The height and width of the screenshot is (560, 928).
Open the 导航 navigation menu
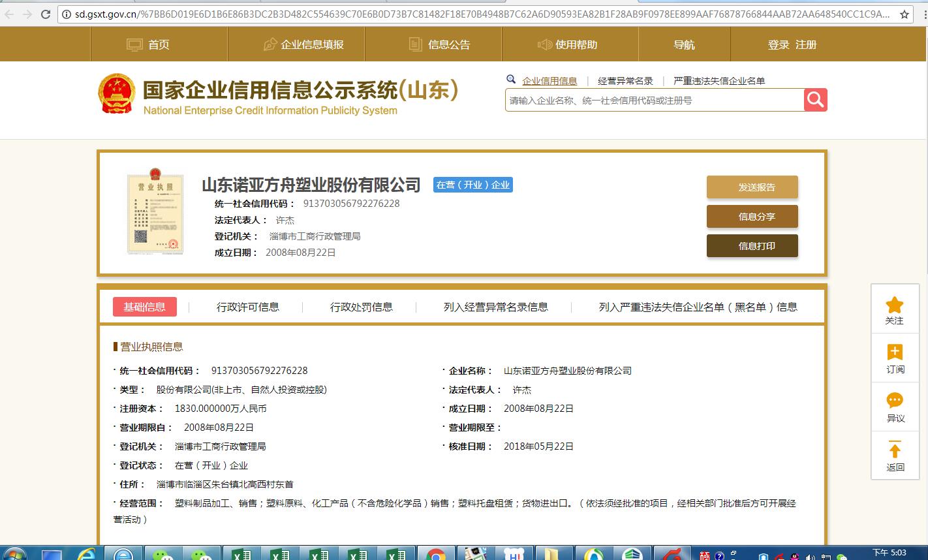[685, 44]
